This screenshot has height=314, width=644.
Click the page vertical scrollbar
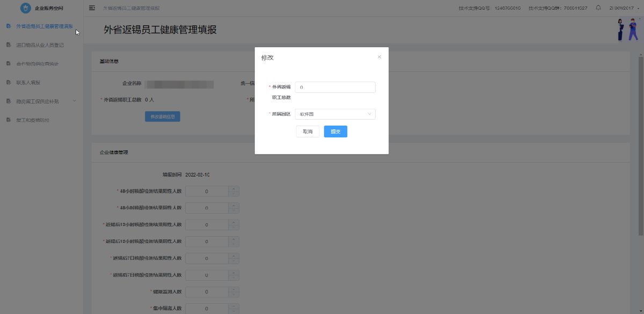tap(641, 145)
